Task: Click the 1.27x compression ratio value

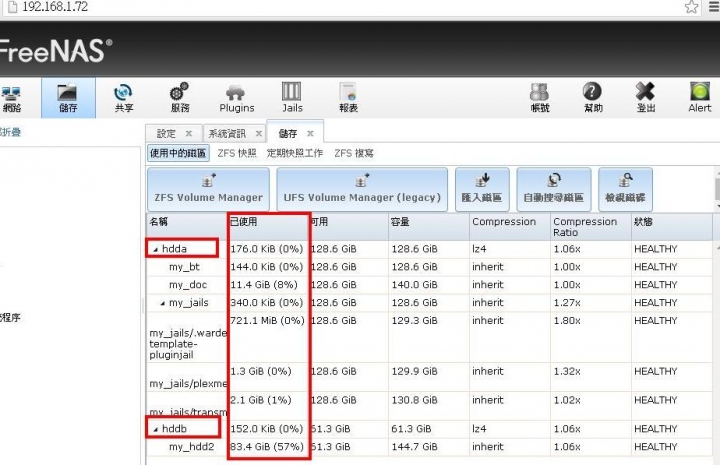Action: tap(567, 303)
